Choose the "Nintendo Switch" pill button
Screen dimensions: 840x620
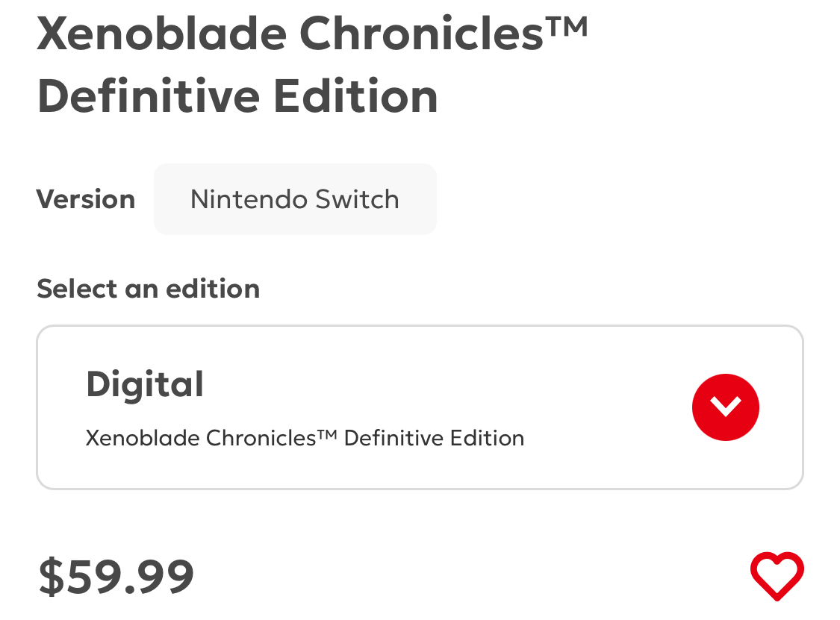pos(295,199)
